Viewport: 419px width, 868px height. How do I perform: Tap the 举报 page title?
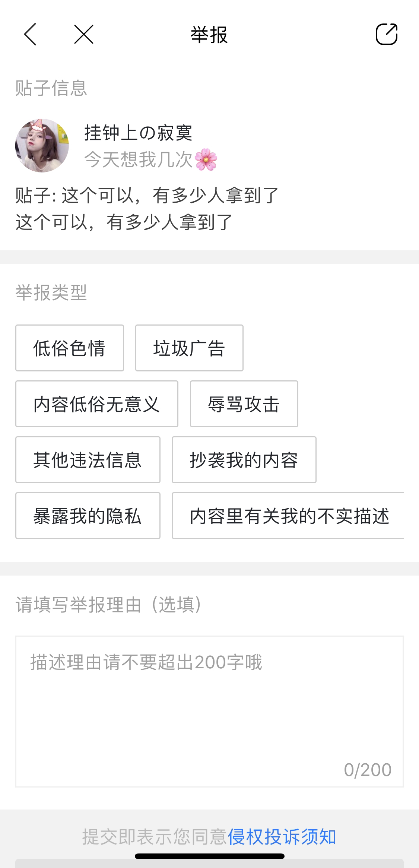209,35
